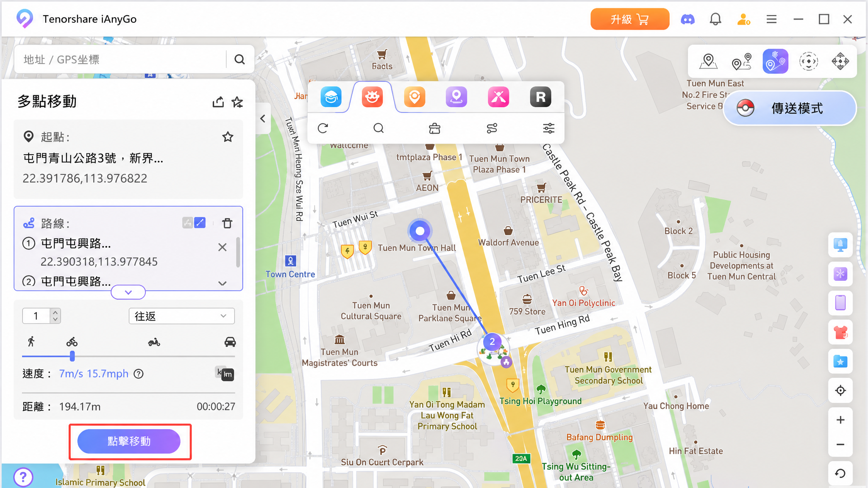Open the Discord community icon

pos(687,19)
